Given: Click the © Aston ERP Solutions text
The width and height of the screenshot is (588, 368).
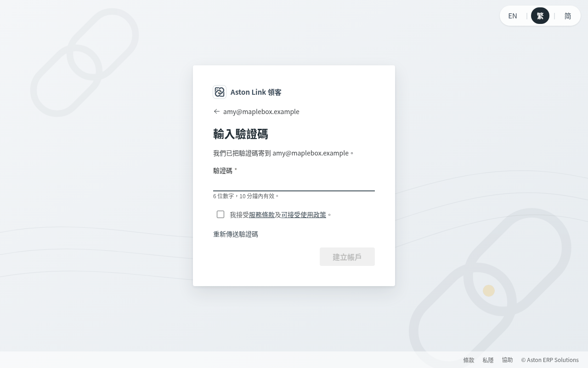Looking at the screenshot, I should [x=550, y=360].
